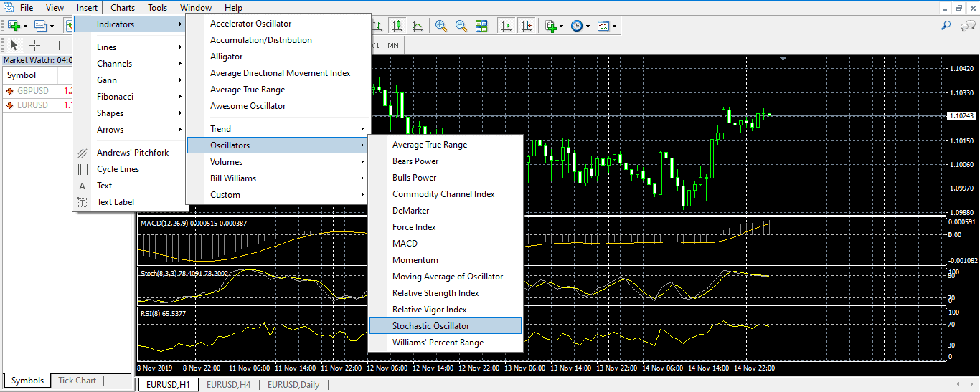Viewport: 980px width, 392px height.
Task: Select the crosshair tool
Action: [x=34, y=45]
